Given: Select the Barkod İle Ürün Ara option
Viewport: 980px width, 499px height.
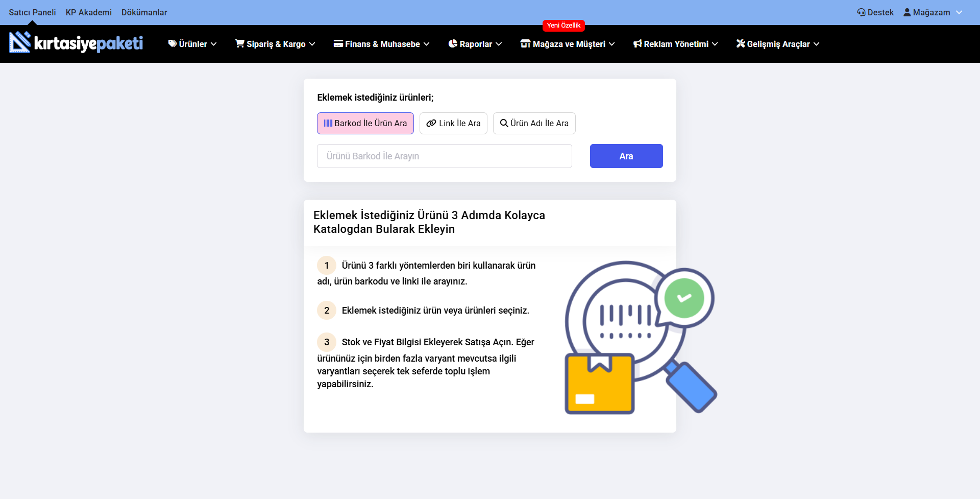Looking at the screenshot, I should click(365, 123).
